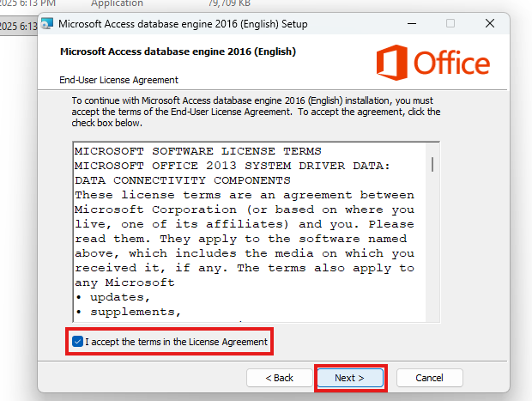Click the bold 'Microsoft Access database engine 2016' heading
The image size is (532, 401).
178,52
